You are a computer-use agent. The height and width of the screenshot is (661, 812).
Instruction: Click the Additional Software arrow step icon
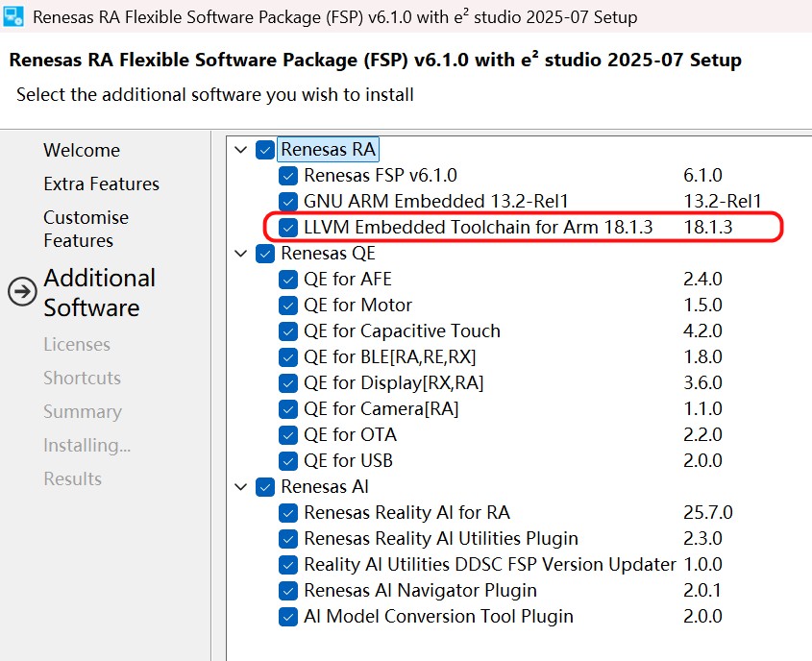(22, 292)
